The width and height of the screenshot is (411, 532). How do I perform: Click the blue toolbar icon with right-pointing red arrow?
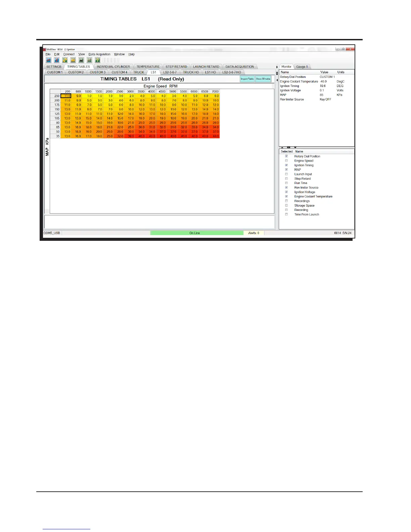pos(49,60)
